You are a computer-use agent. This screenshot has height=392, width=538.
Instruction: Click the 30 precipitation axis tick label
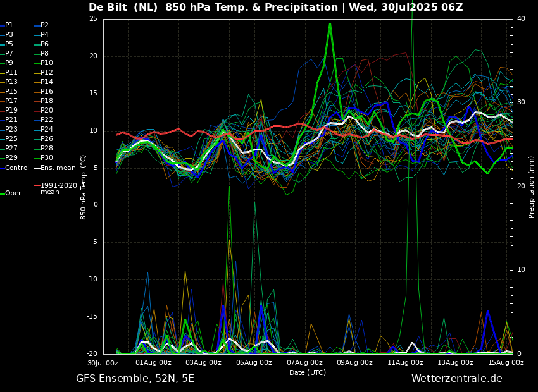point(521,102)
